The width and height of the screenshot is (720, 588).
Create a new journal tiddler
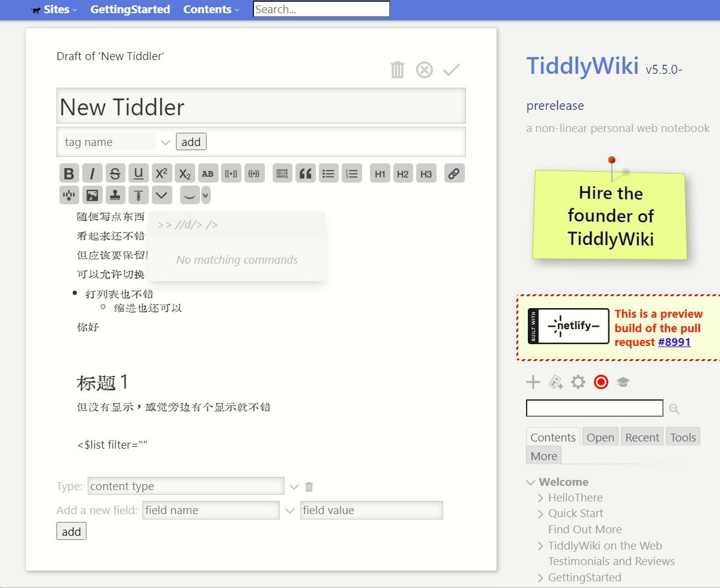555,382
